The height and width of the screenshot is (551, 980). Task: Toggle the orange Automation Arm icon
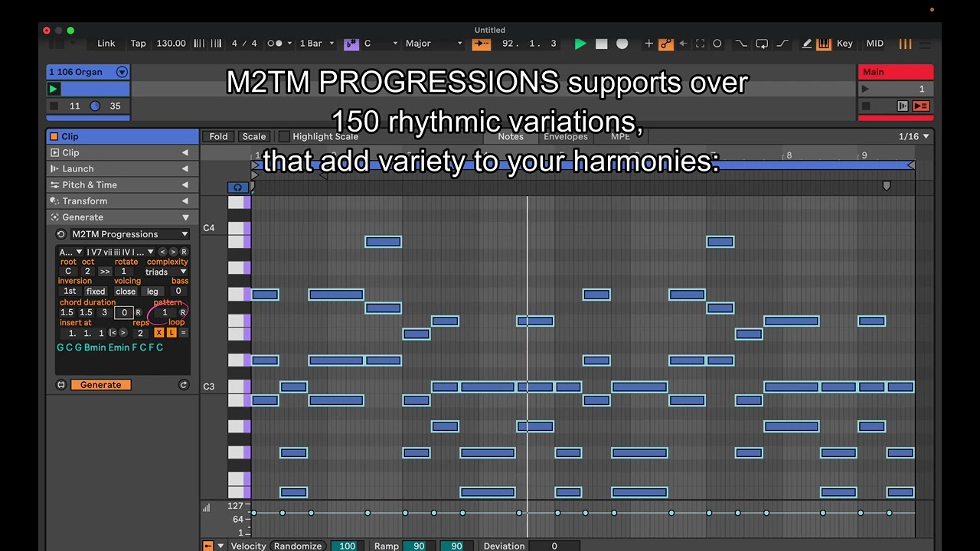tap(666, 44)
